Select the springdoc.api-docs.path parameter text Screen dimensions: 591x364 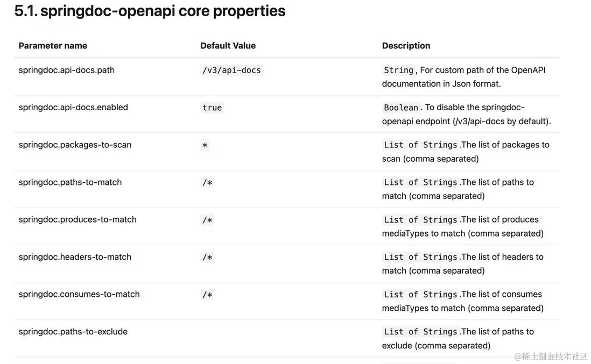(x=66, y=70)
